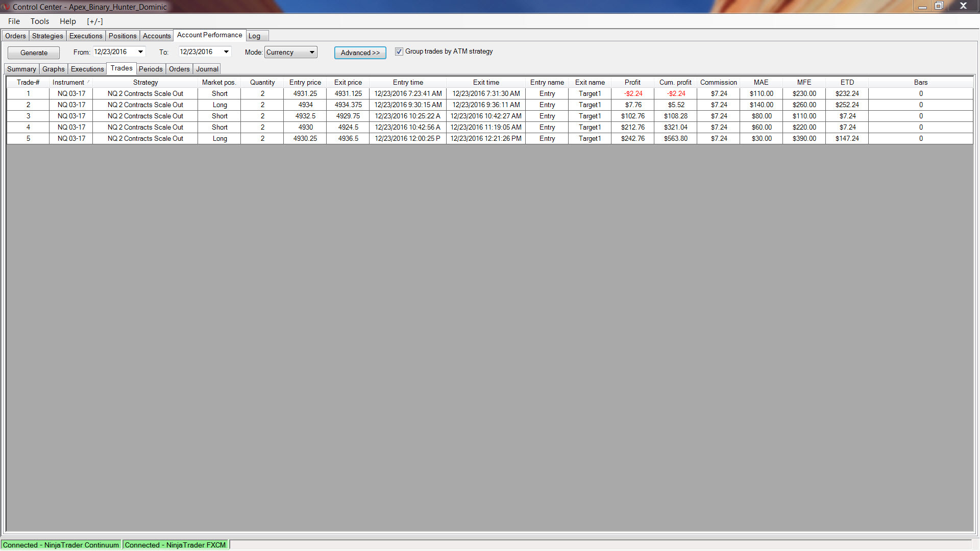Sort by the Entry price column header
The image size is (980, 551).
pyautogui.click(x=305, y=82)
